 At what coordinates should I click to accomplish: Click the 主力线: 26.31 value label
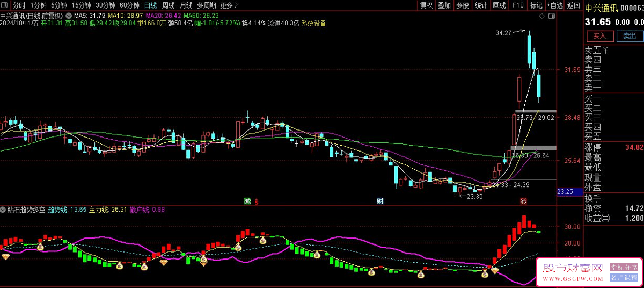(108, 210)
